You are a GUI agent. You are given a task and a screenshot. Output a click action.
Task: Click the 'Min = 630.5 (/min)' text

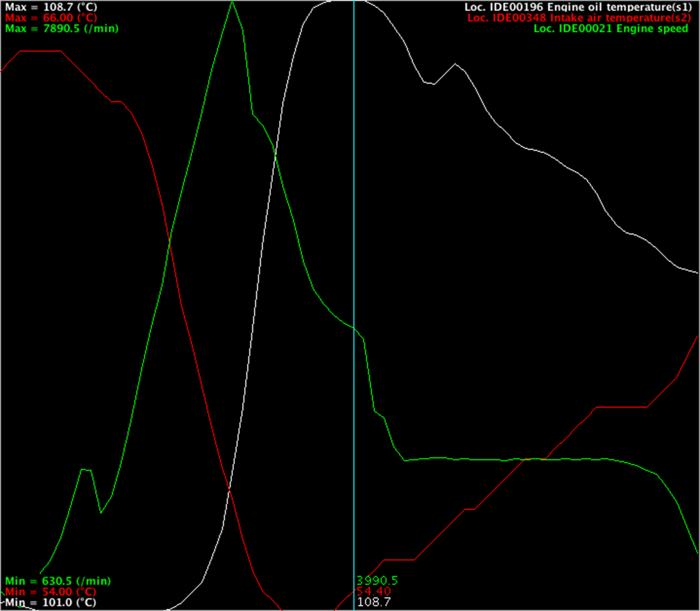pos(58,581)
